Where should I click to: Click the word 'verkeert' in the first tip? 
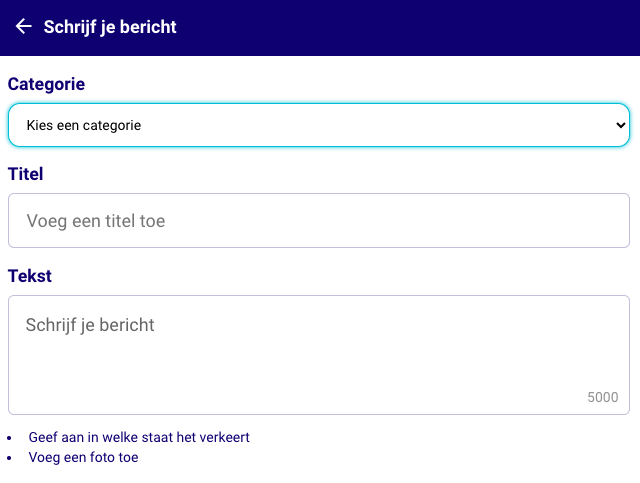coord(224,437)
